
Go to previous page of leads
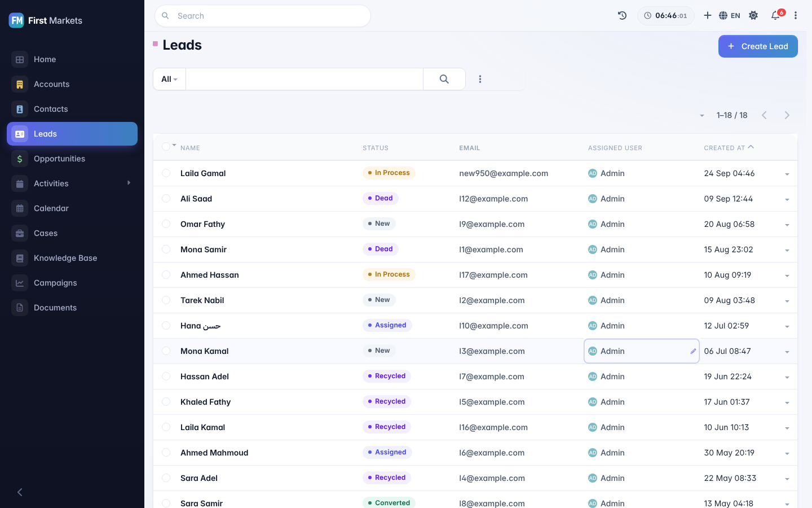pyautogui.click(x=764, y=115)
